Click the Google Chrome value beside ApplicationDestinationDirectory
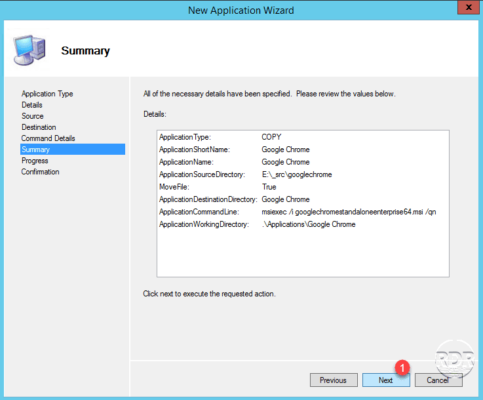 point(286,199)
